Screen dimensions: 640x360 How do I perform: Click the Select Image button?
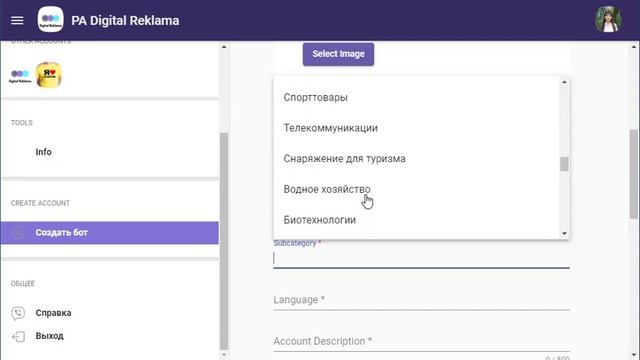tap(338, 54)
